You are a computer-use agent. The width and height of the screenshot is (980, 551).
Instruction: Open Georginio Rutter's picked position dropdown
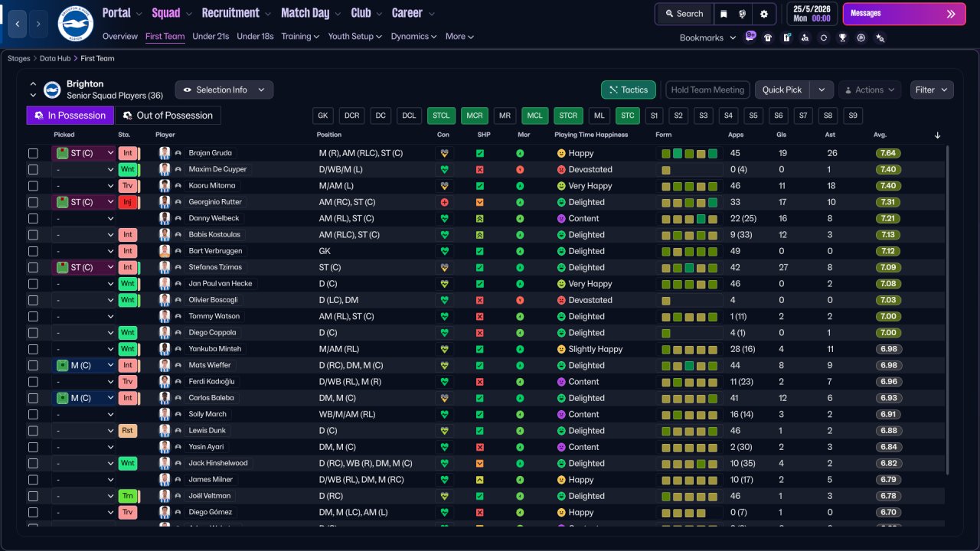(83, 202)
